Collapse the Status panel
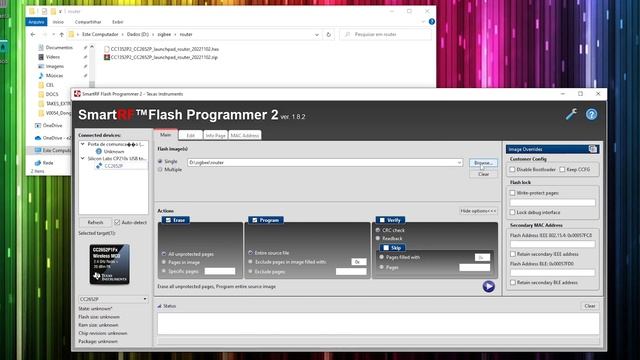640x360 pixels. [x=160, y=306]
